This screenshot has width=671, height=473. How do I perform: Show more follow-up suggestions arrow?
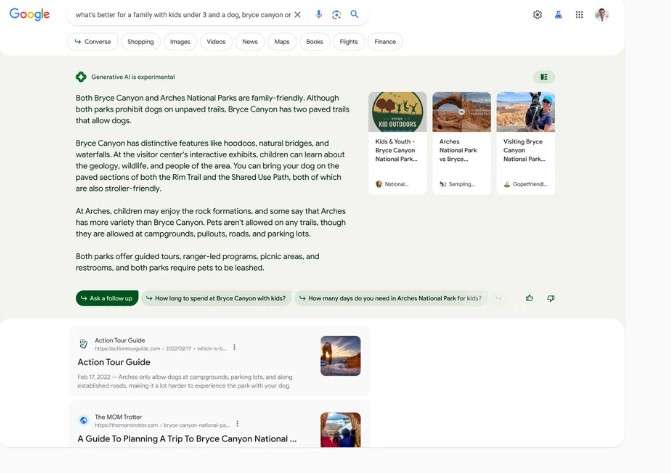[x=498, y=298]
